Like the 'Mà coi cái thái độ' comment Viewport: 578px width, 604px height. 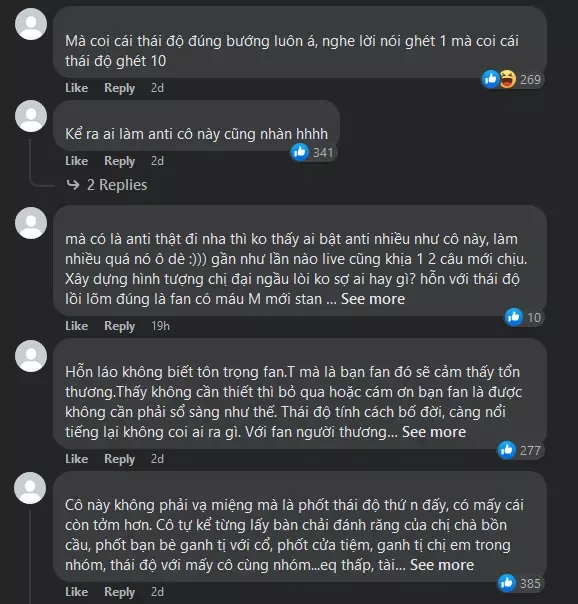pos(77,88)
